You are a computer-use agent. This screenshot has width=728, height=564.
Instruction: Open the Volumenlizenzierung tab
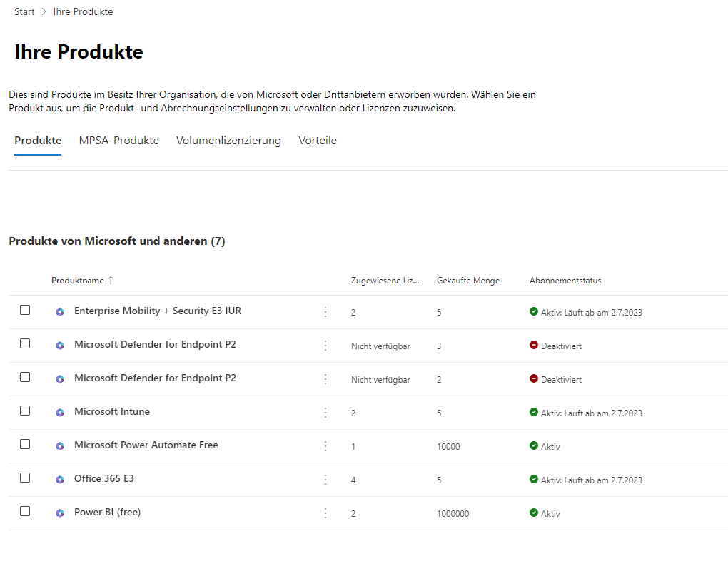pos(228,141)
